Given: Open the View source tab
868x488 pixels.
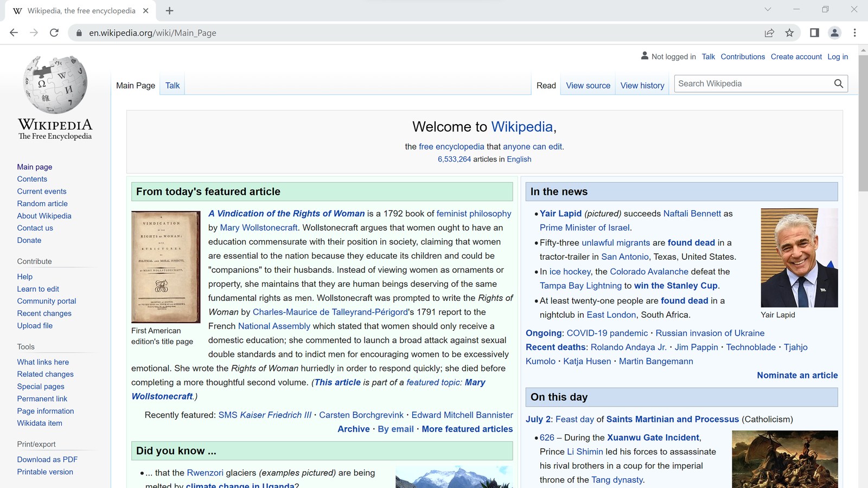Looking at the screenshot, I should tap(588, 86).
